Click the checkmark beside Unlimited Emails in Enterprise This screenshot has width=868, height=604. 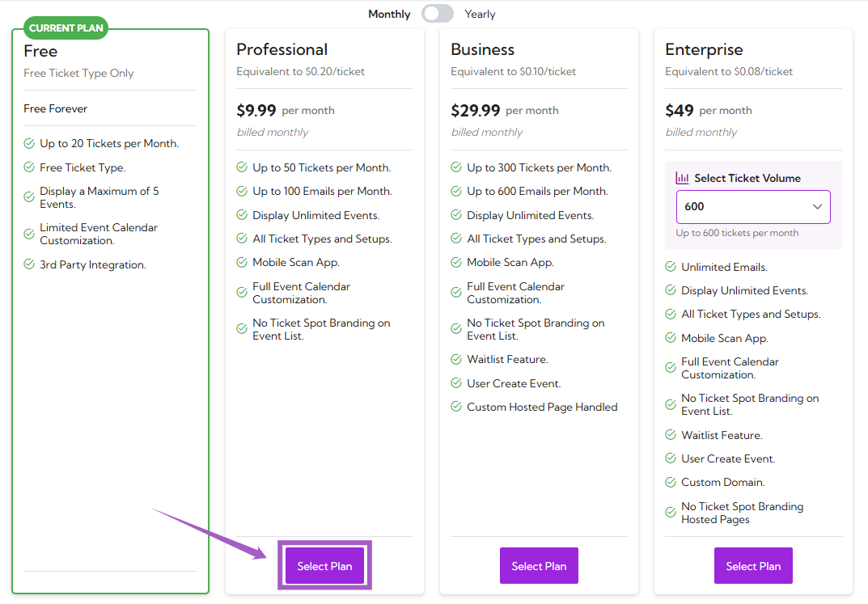click(x=670, y=267)
